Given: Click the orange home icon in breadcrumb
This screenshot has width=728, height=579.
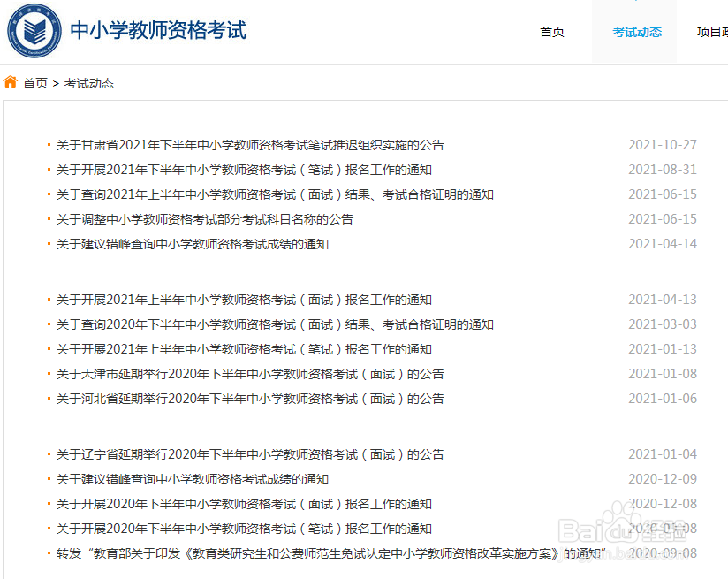Looking at the screenshot, I should click(10, 82).
